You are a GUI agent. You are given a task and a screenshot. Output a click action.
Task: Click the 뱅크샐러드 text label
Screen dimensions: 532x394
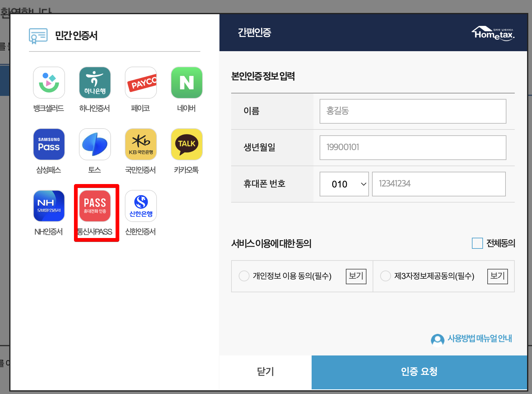click(x=49, y=109)
